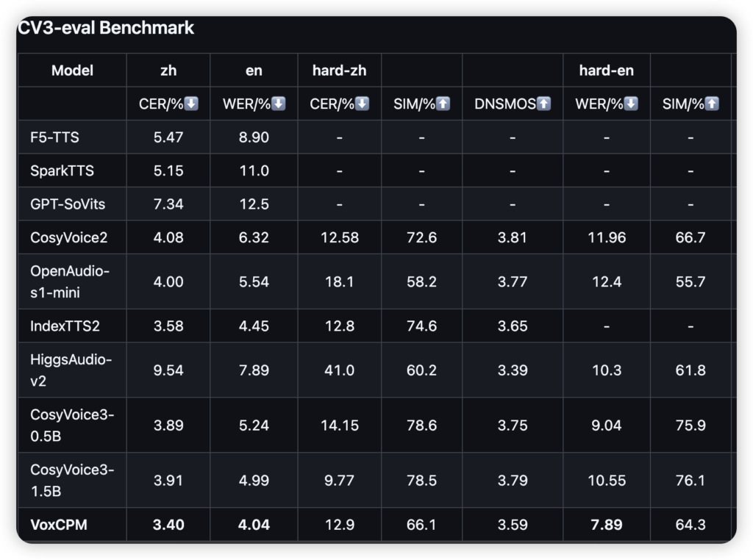
Task: Click the "12.58" value for CosyVoice2
Action: pyautogui.click(x=340, y=237)
